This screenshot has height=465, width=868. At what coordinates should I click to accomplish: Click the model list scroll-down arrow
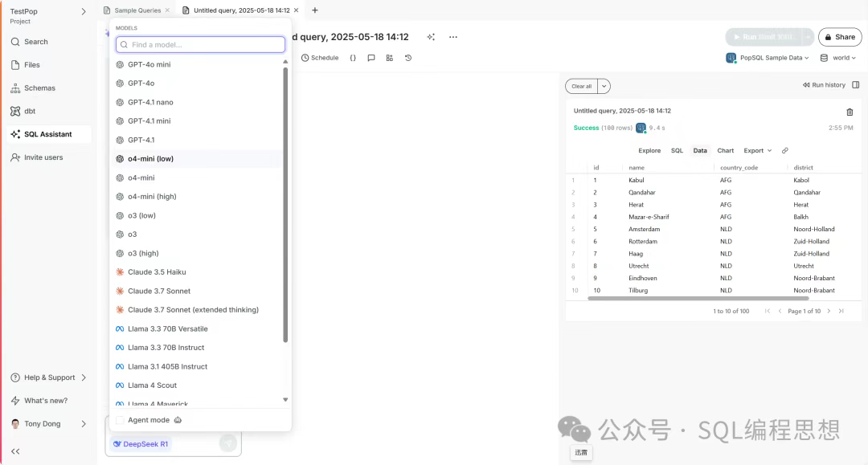tap(285, 400)
